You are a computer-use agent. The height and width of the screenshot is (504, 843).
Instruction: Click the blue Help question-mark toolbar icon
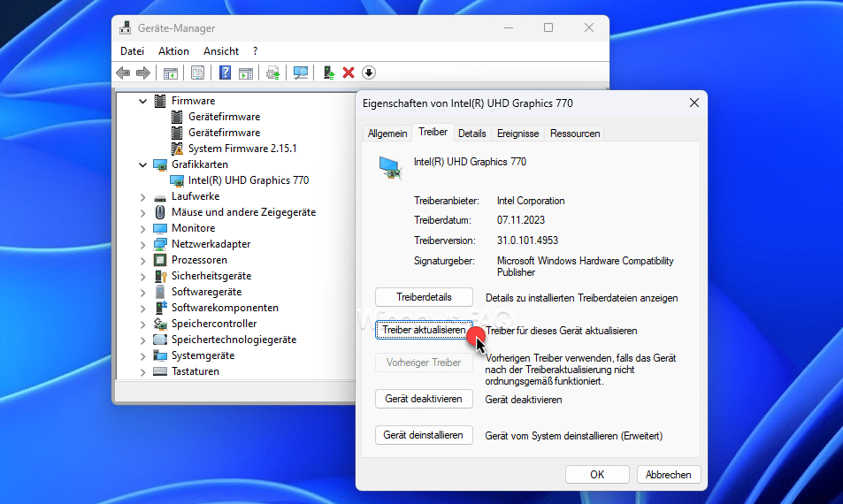point(225,73)
